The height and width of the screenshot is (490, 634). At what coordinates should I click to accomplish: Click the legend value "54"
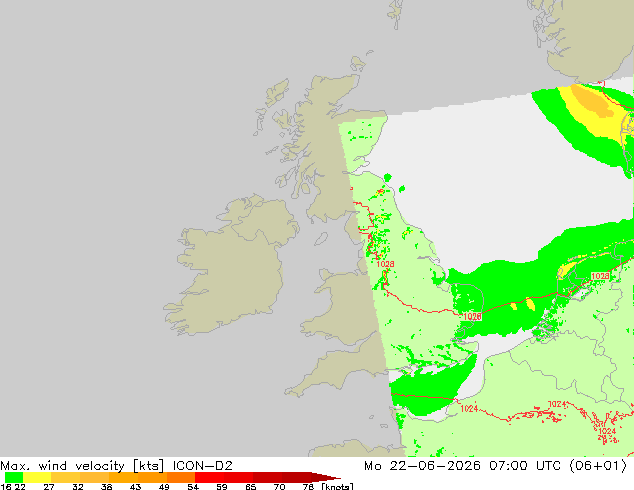pos(193,487)
